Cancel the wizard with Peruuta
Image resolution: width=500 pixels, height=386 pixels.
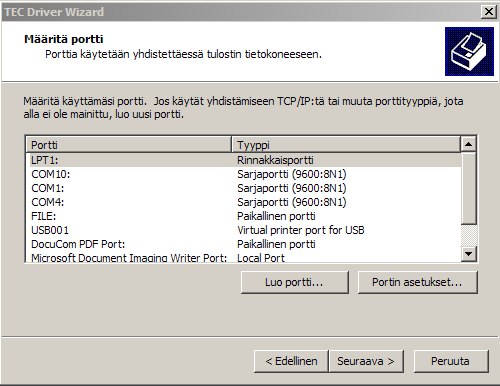(451, 361)
